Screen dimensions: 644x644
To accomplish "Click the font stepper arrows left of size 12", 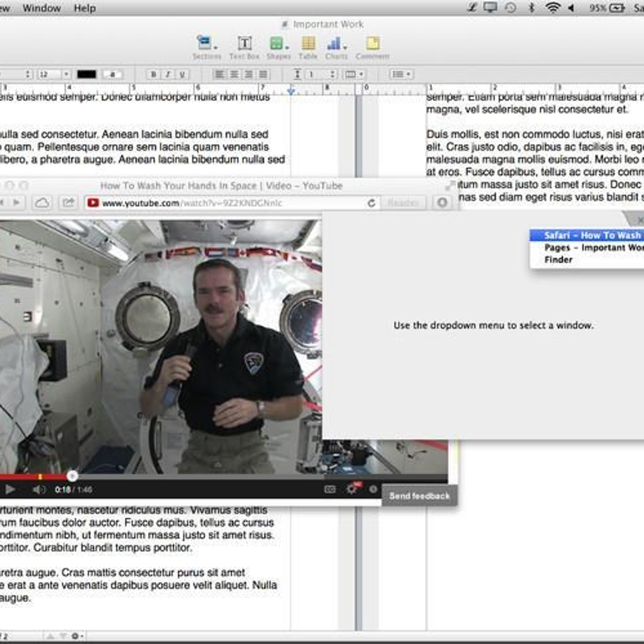I will point(28,74).
